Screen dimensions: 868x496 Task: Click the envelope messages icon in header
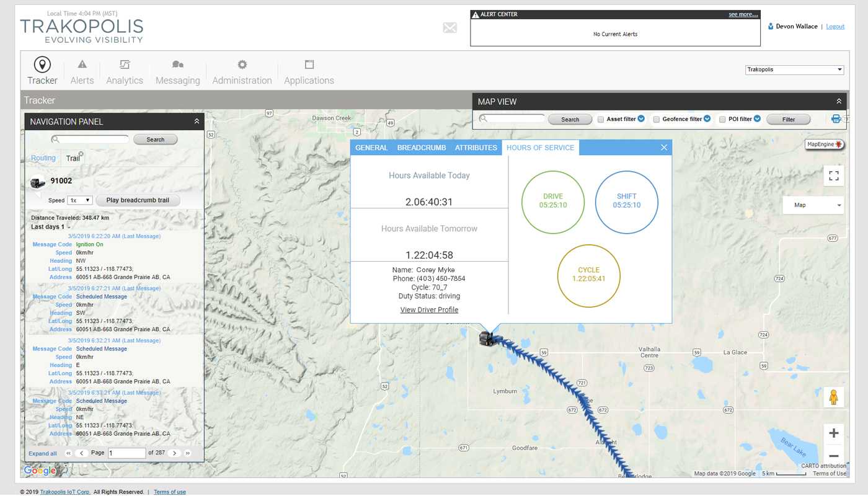click(450, 27)
